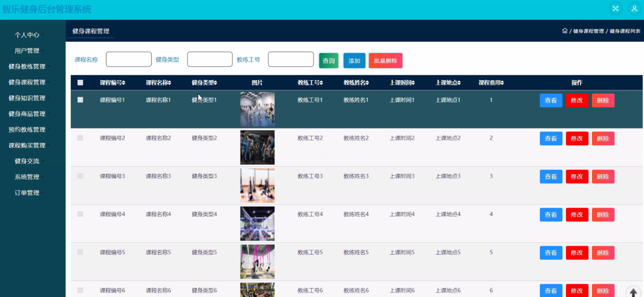Viewport: 644px width, 297px height.
Task: Expand the 预约教练管理 sidebar menu
Action: click(x=27, y=129)
